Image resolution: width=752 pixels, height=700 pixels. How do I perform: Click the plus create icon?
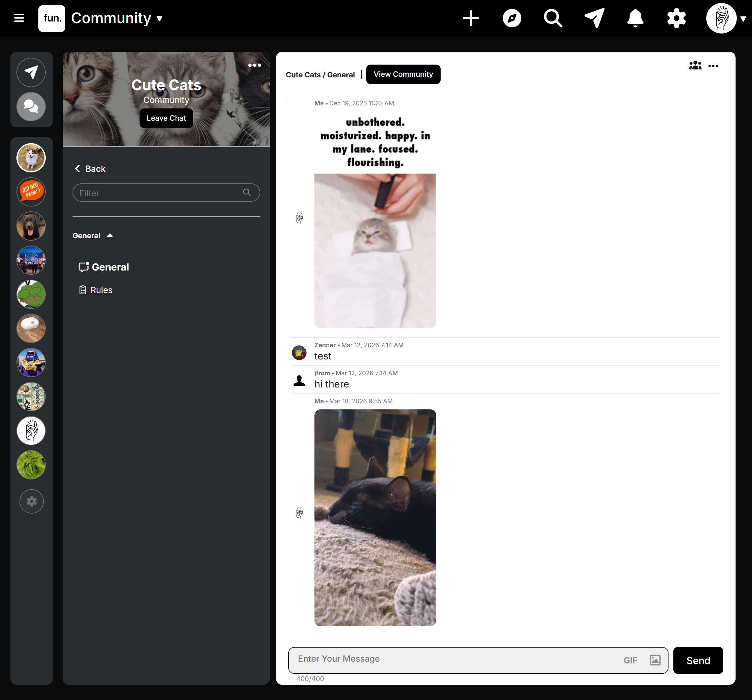click(470, 18)
